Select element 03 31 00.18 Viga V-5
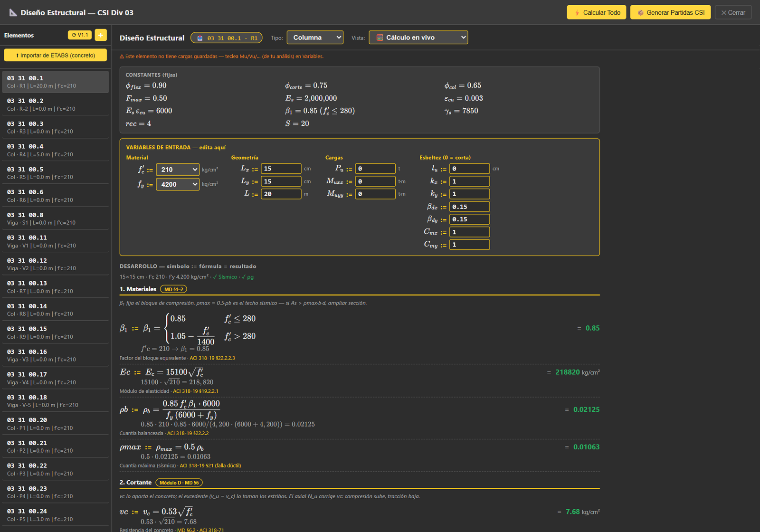Image resolution: width=760 pixels, height=532 pixels. click(56, 401)
